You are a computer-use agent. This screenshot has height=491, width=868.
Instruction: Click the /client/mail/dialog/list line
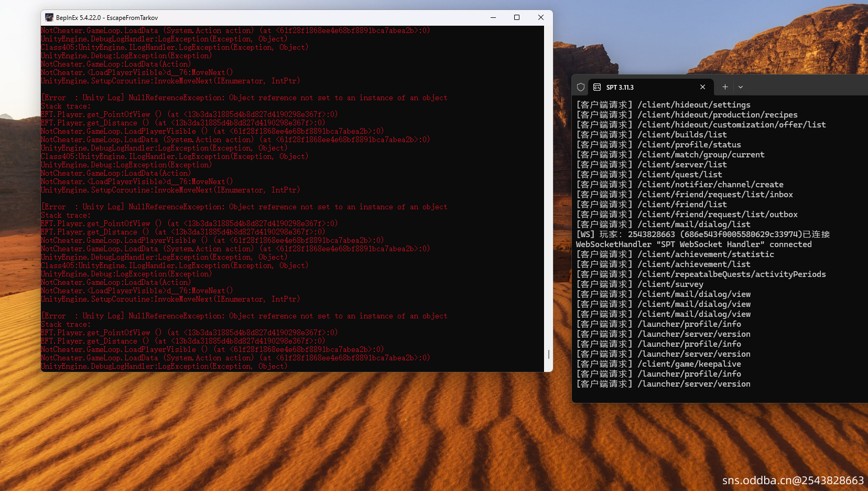coord(663,225)
